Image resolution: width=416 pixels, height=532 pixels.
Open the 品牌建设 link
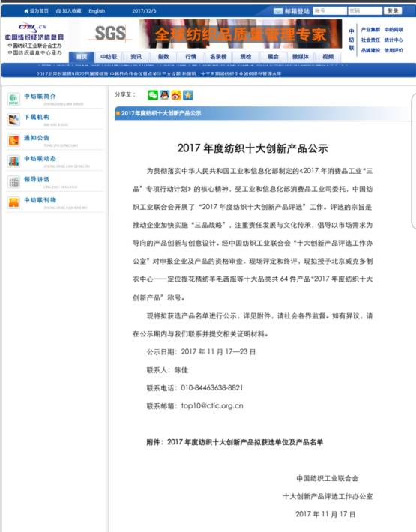point(370,50)
